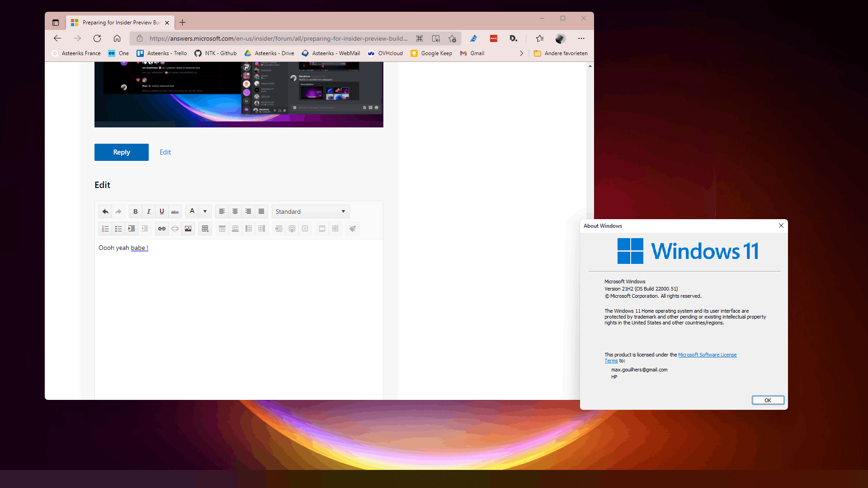Open a new browser tab

pos(183,23)
